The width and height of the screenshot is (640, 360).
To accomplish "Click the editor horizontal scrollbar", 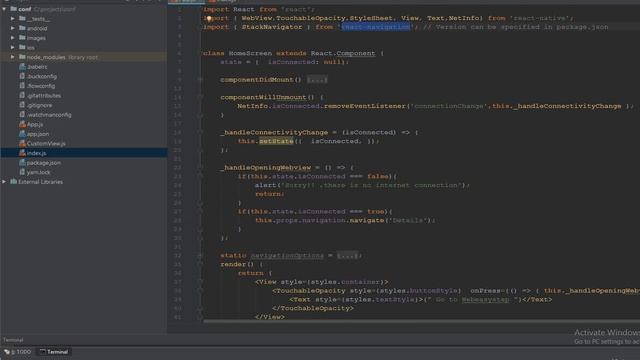I will [422, 322].
